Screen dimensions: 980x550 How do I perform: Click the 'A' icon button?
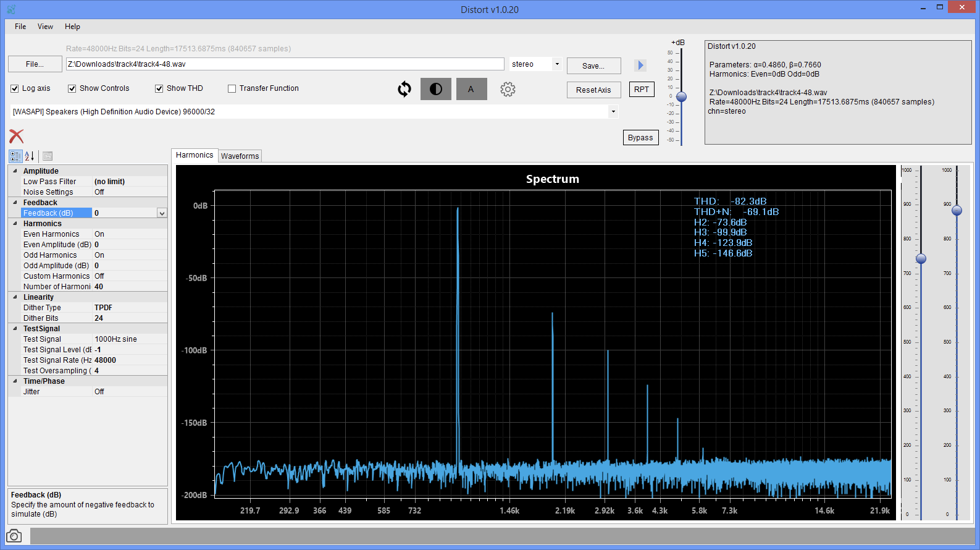pos(471,89)
